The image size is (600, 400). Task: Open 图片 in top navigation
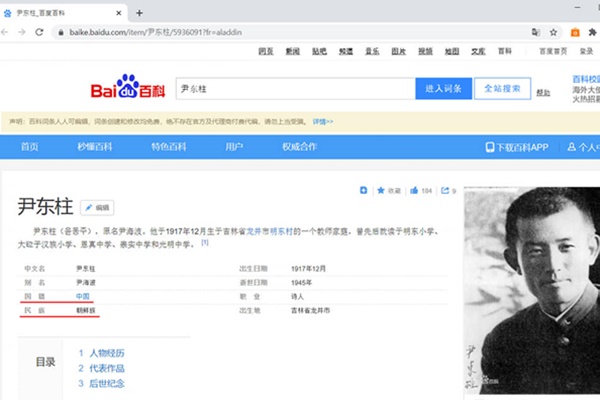coord(399,51)
